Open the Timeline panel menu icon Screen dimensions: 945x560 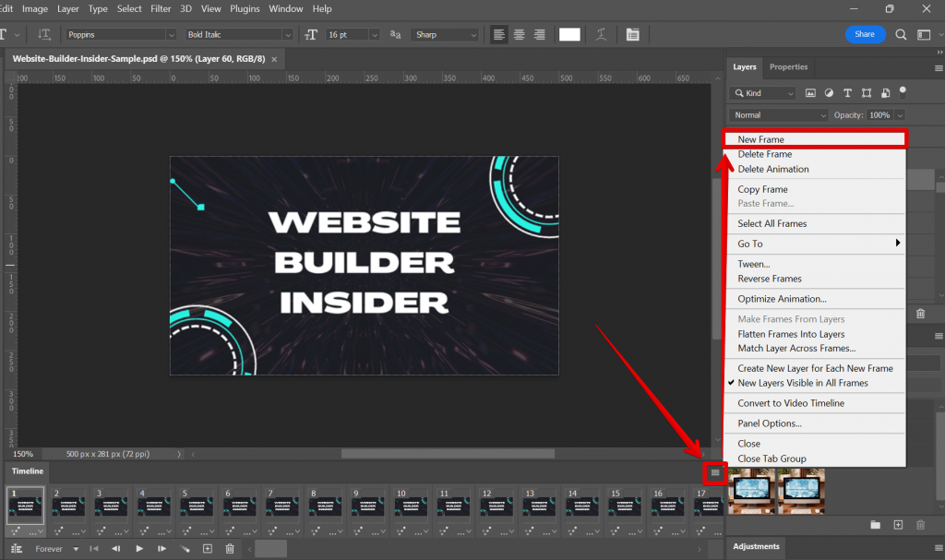[715, 471]
